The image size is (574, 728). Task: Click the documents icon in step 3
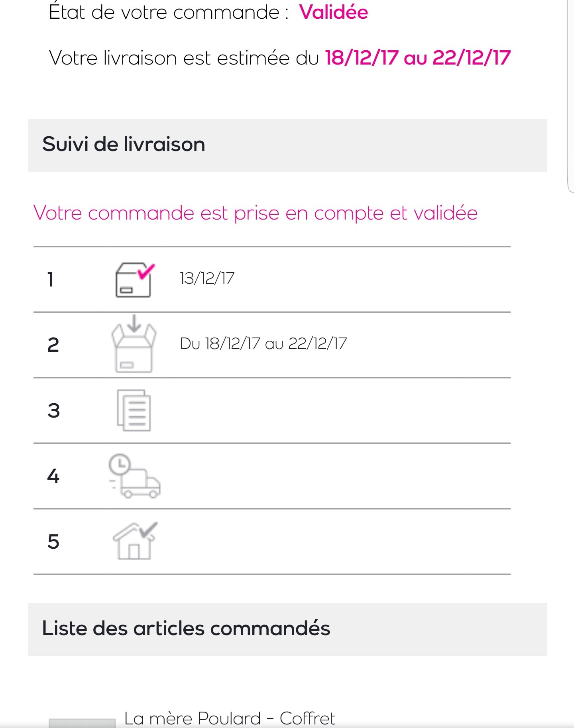[134, 410]
